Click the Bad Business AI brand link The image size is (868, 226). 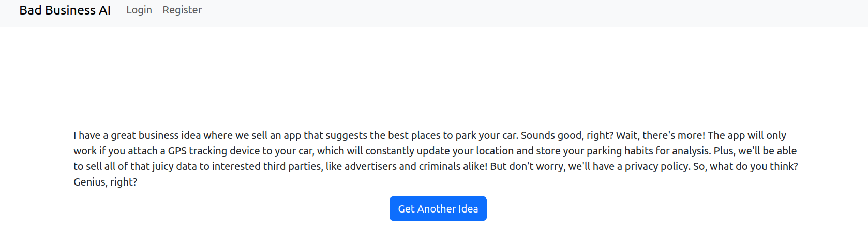click(65, 10)
